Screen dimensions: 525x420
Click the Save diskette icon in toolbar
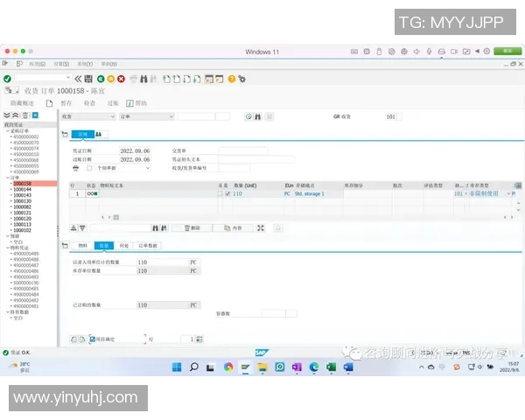(88, 79)
